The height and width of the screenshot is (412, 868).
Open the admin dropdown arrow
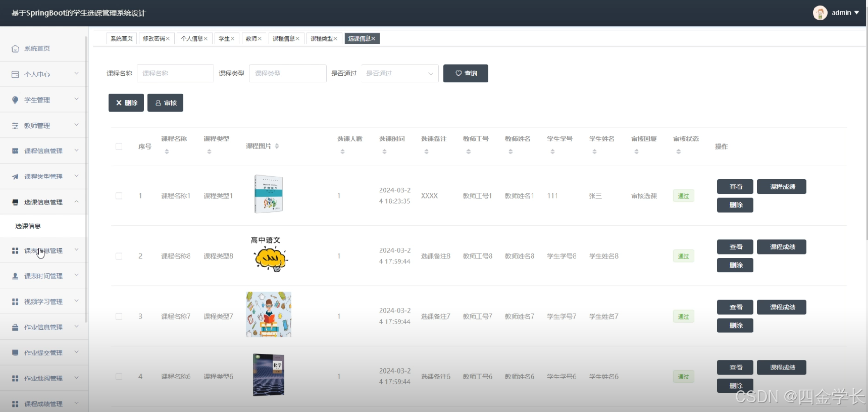pyautogui.click(x=856, y=13)
